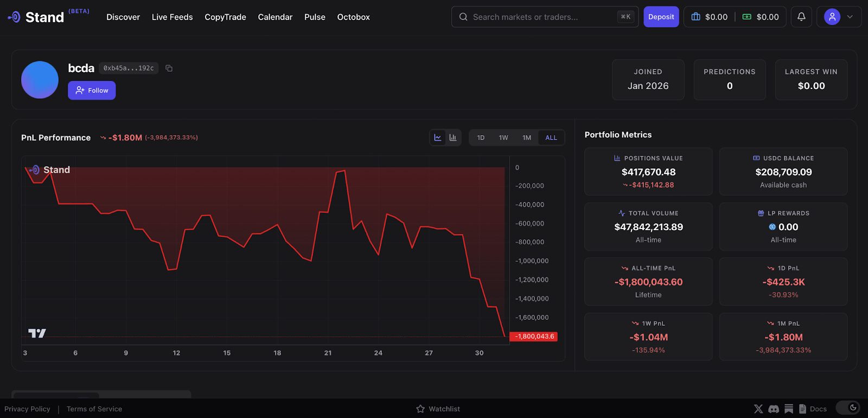The width and height of the screenshot is (868, 418).
Task: Open the Octobox page
Action: [x=354, y=17]
